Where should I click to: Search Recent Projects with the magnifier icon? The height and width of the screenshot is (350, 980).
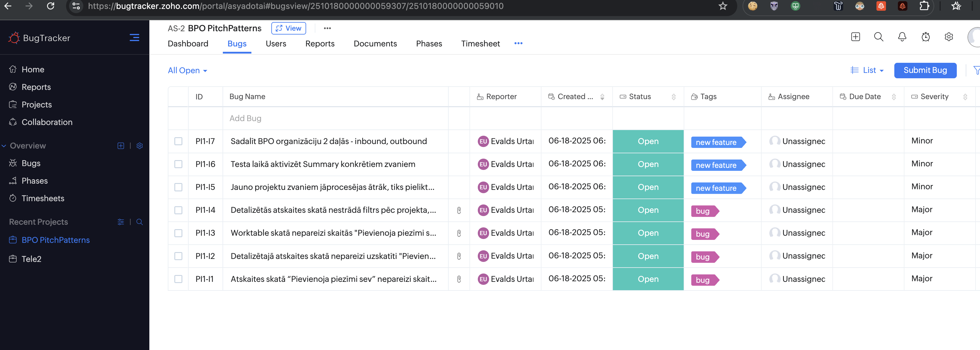[140, 222]
